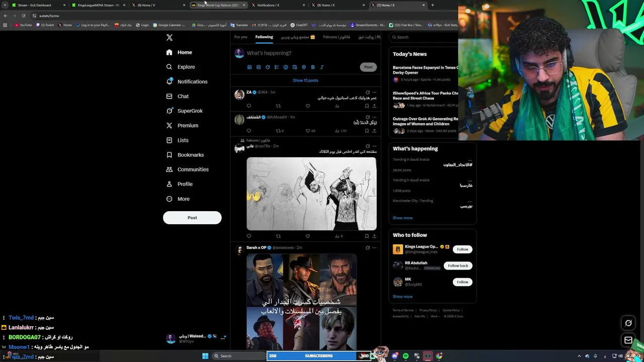Add a poll in tweet composer
Viewport: 644px width, 362px height.
coord(277,67)
